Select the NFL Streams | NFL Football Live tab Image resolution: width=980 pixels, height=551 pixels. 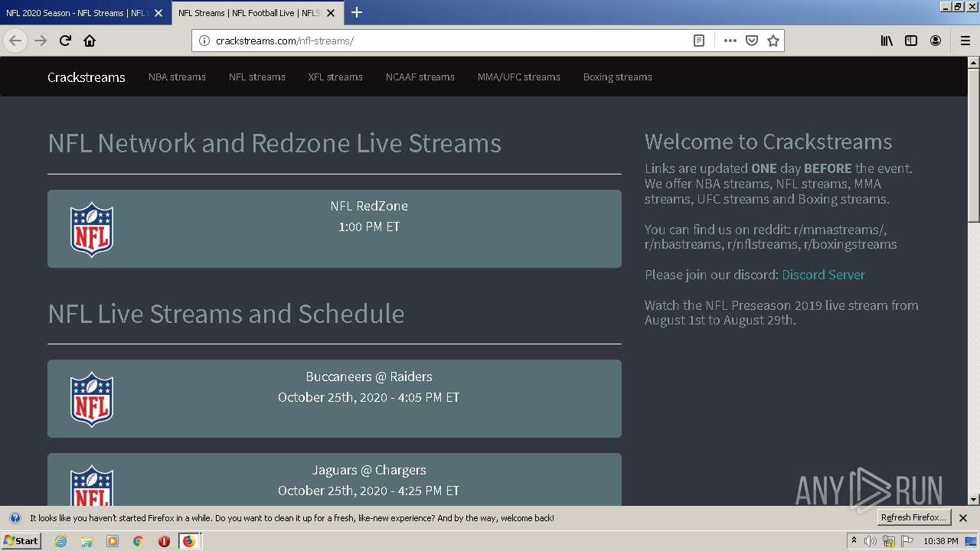pyautogui.click(x=258, y=13)
